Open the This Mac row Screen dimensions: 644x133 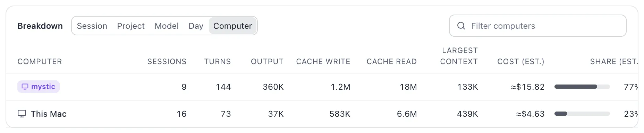(322, 114)
